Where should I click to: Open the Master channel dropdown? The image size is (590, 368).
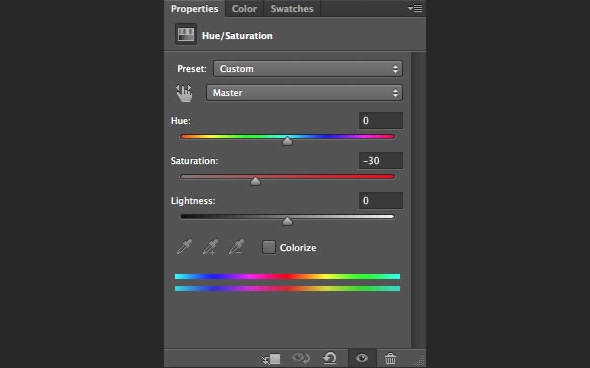pyautogui.click(x=304, y=93)
